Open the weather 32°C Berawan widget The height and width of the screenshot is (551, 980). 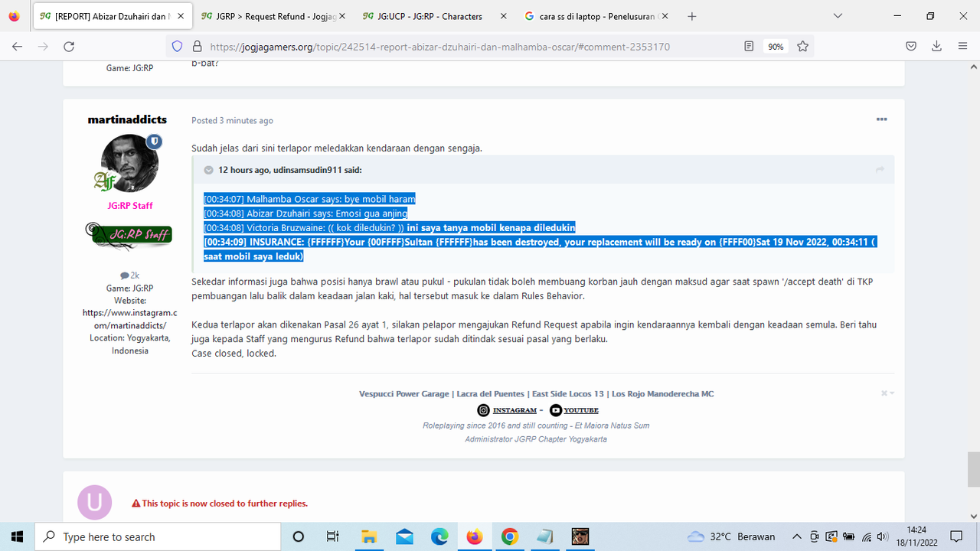pos(731,536)
